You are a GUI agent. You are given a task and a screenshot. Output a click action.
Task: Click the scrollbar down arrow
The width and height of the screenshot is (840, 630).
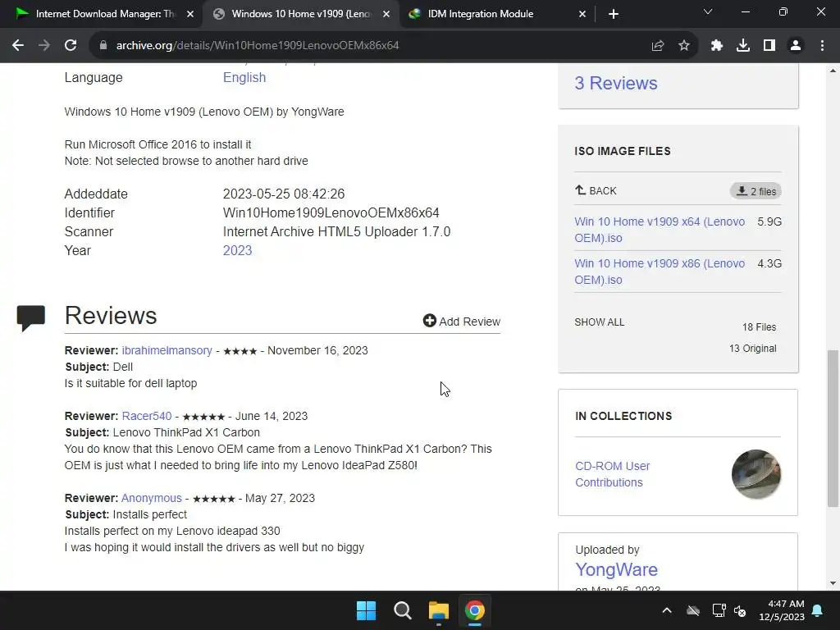tap(833, 583)
